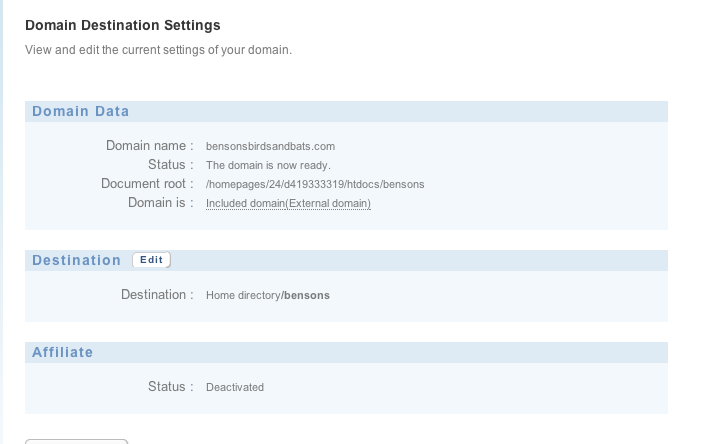Click the light blue strip on the left edge
The height and width of the screenshot is (444, 707).
point(1,222)
